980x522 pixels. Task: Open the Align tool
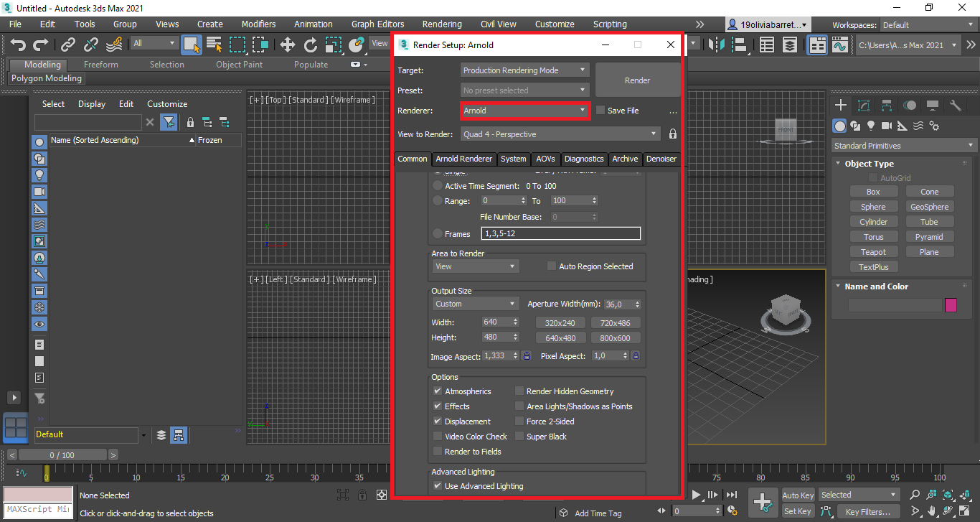(739, 45)
